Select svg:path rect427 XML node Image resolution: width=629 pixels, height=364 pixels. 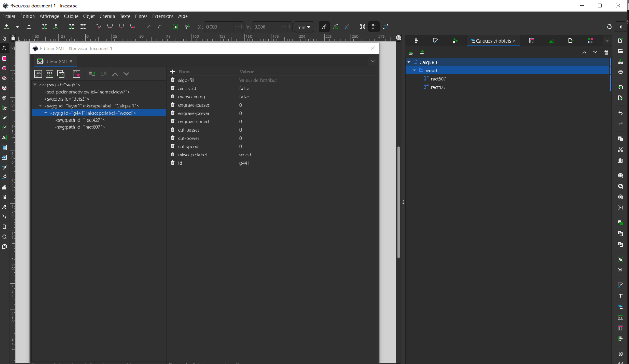[x=80, y=120]
